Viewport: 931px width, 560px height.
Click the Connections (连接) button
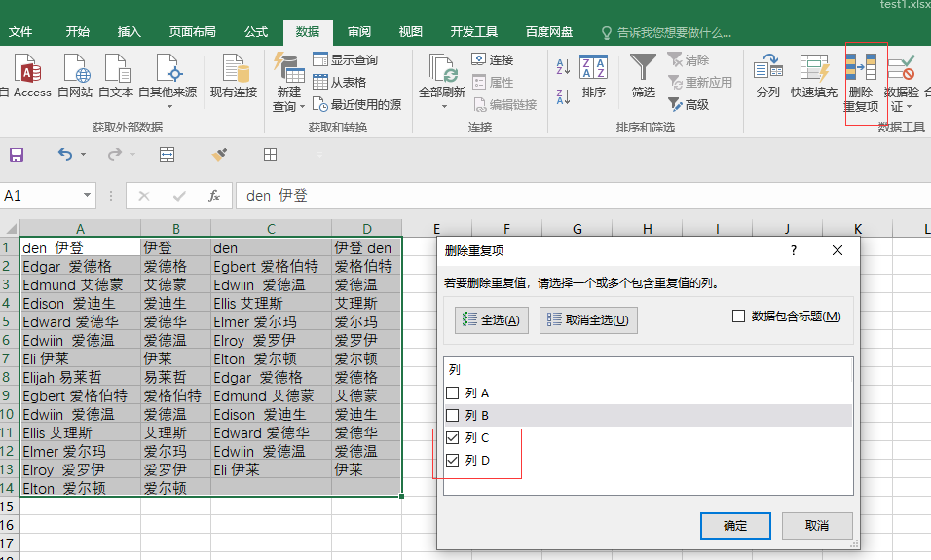tap(492, 59)
